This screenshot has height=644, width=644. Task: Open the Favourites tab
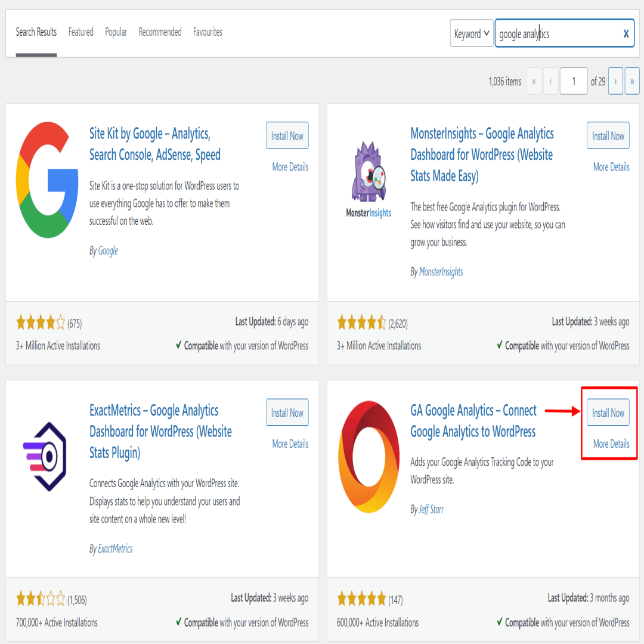pos(208,32)
